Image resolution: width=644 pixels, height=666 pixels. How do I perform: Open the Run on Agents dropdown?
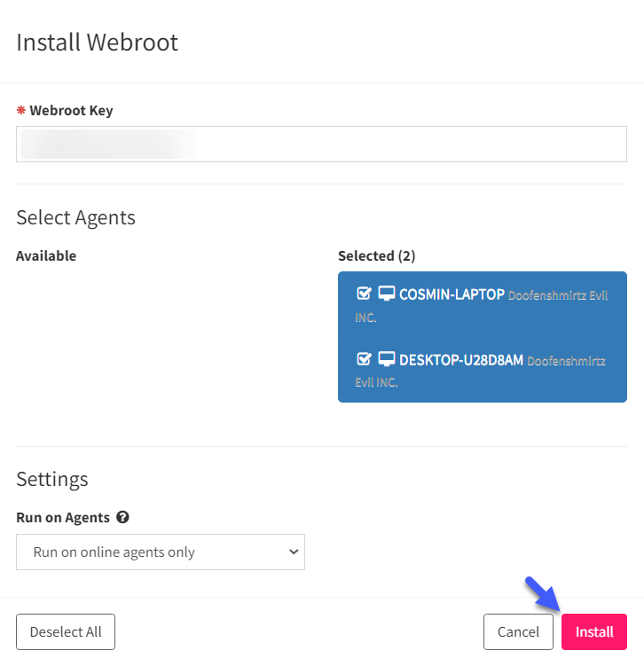point(161,552)
